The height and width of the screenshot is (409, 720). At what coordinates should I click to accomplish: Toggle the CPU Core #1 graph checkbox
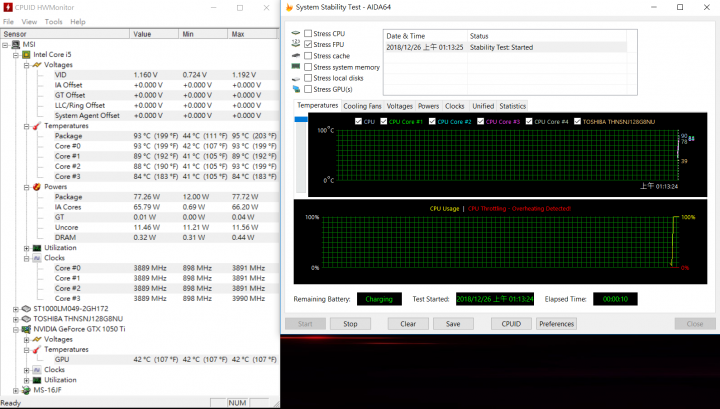384,122
